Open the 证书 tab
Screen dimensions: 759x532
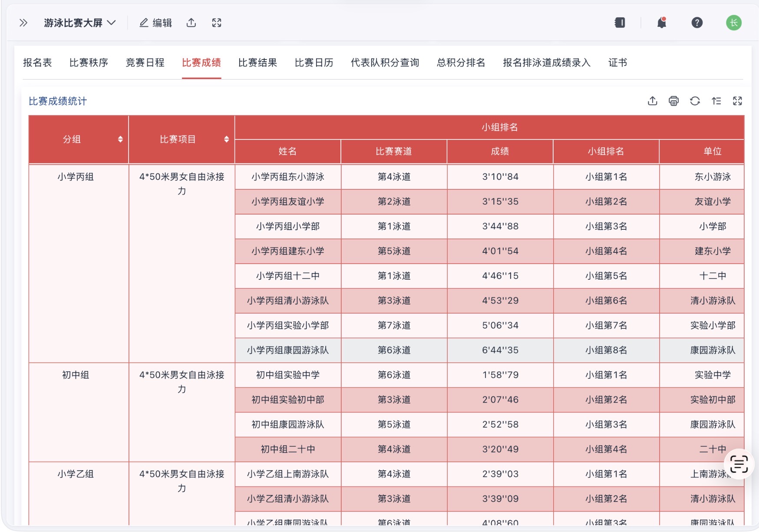pyautogui.click(x=617, y=63)
